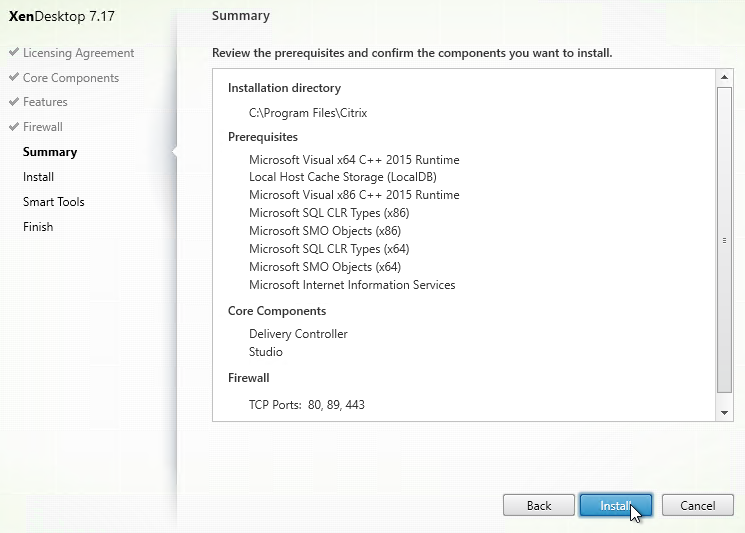Select the Finish step
The width and height of the screenshot is (745, 533).
(x=38, y=227)
